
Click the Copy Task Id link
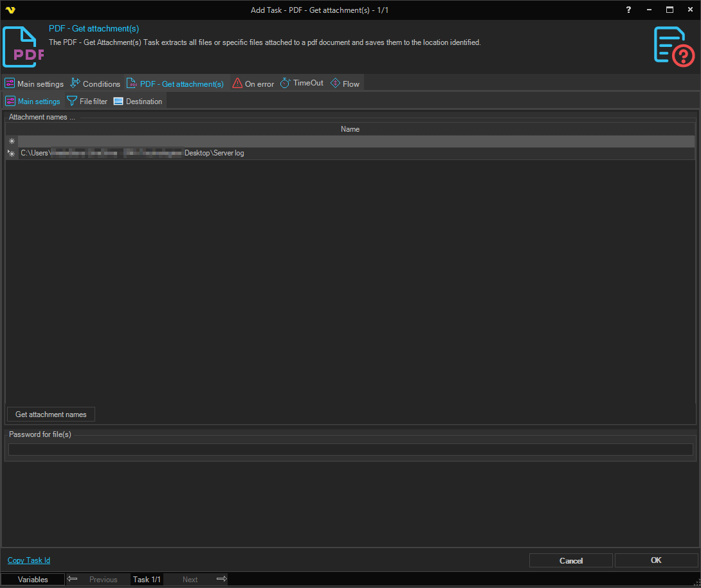point(29,560)
